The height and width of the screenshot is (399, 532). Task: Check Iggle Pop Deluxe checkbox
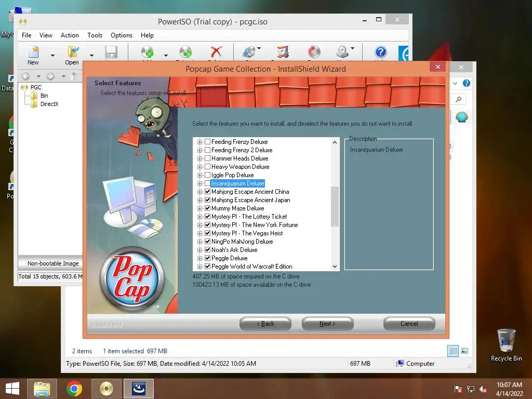208,175
